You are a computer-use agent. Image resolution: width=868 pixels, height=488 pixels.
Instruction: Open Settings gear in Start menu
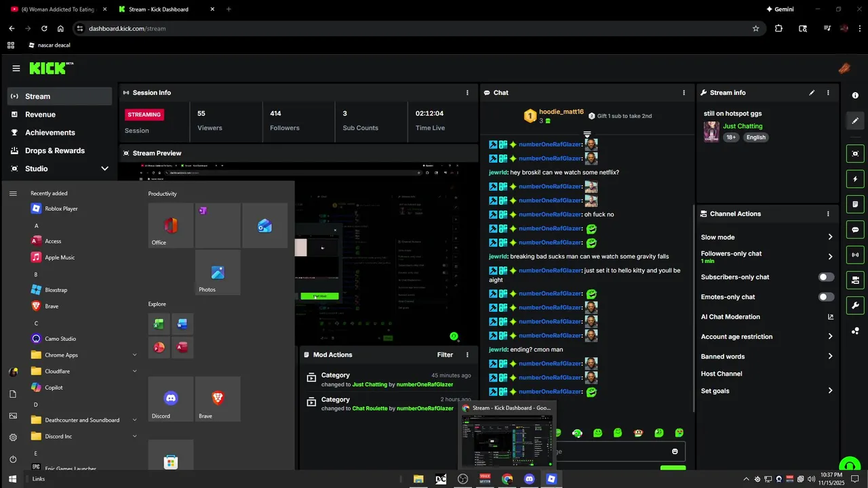(13, 438)
